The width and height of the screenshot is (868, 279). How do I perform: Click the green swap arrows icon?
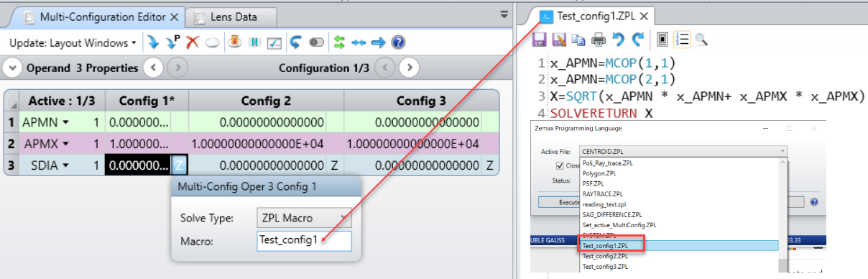[x=340, y=42]
